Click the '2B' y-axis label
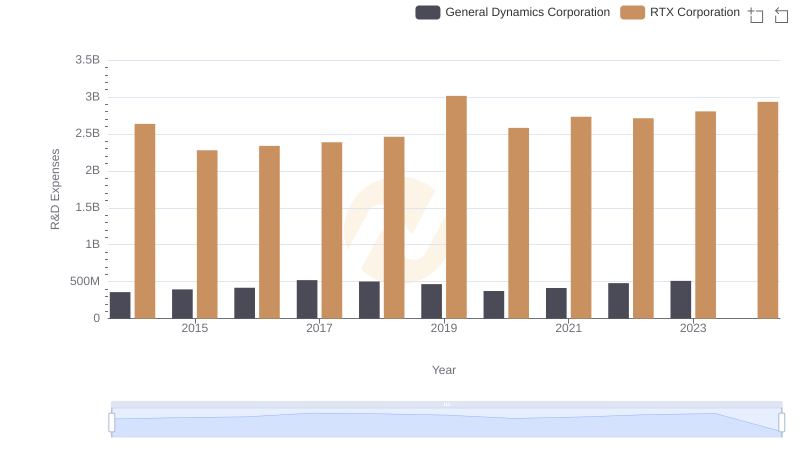Screen dimensions: 800x461 93,170
